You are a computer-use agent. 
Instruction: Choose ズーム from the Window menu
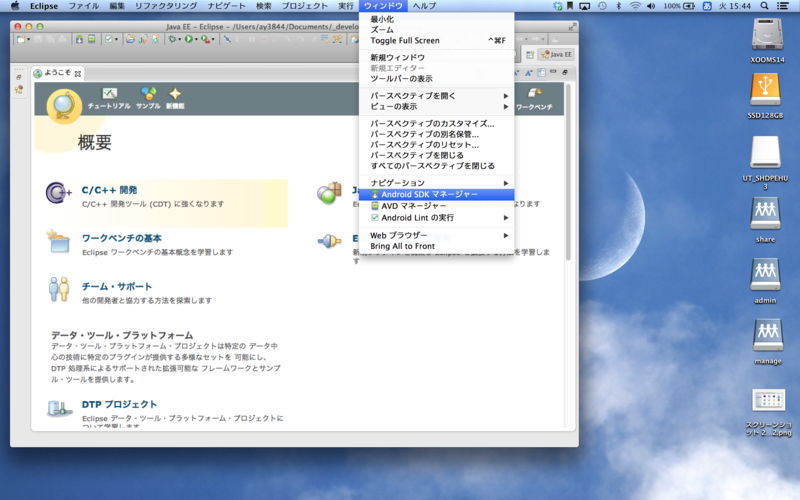[x=436, y=30]
